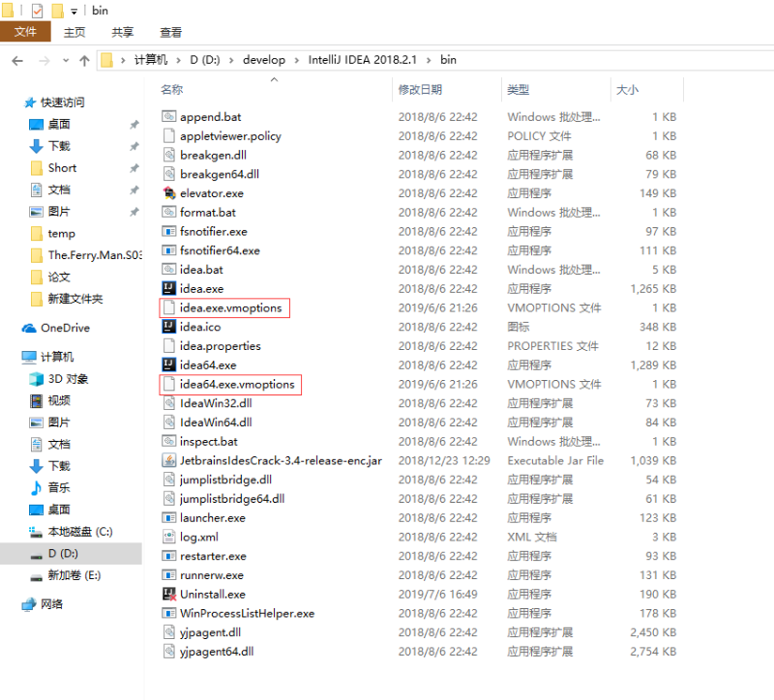The image size is (774, 700).
Task: Open the 论文 folder in quick access
Action: click(x=59, y=277)
